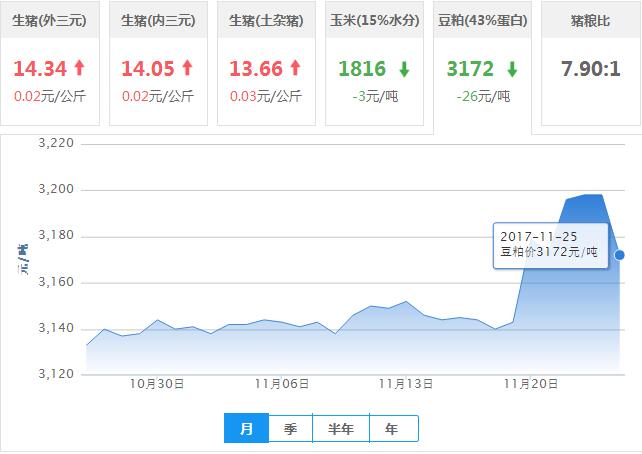Click the price value 13.66

[256, 68]
